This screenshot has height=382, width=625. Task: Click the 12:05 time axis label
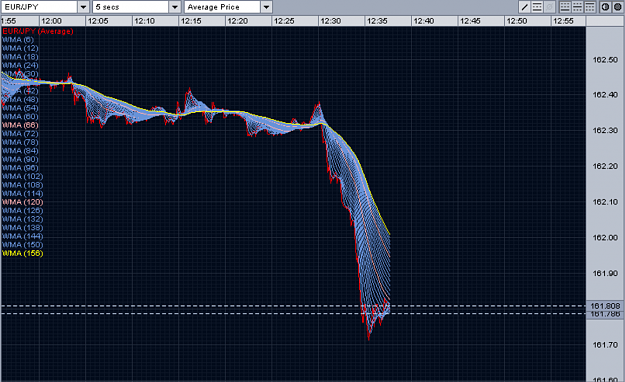point(98,21)
